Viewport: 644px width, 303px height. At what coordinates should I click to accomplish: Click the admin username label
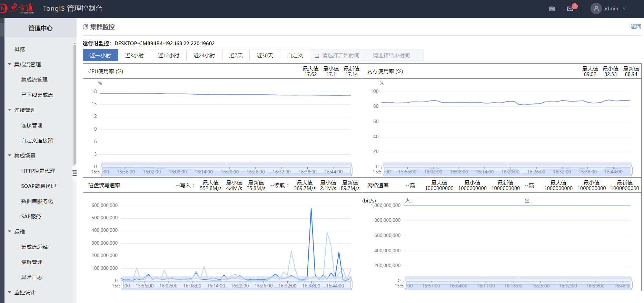tap(611, 9)
